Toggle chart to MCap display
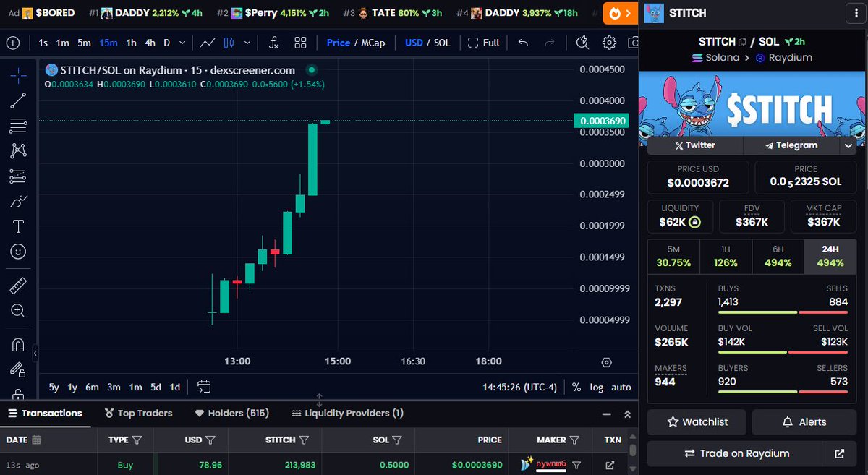The width and height of the screenshot is (868, 475). point(373,43)
